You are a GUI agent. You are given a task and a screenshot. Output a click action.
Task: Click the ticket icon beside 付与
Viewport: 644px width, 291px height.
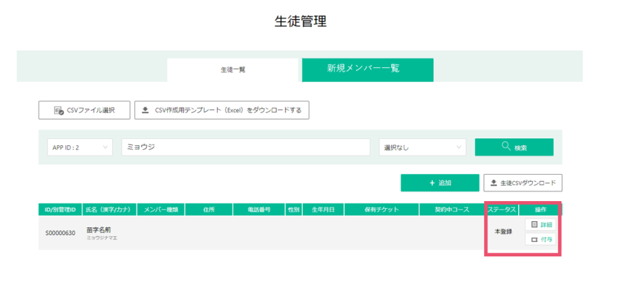point(535,239)
